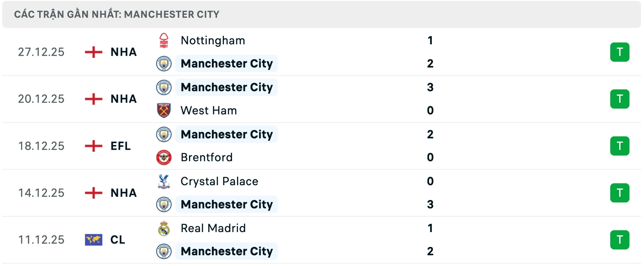Click the West Ham club logo
Viewport: 644px width, 266px height.
coord(164,110)
